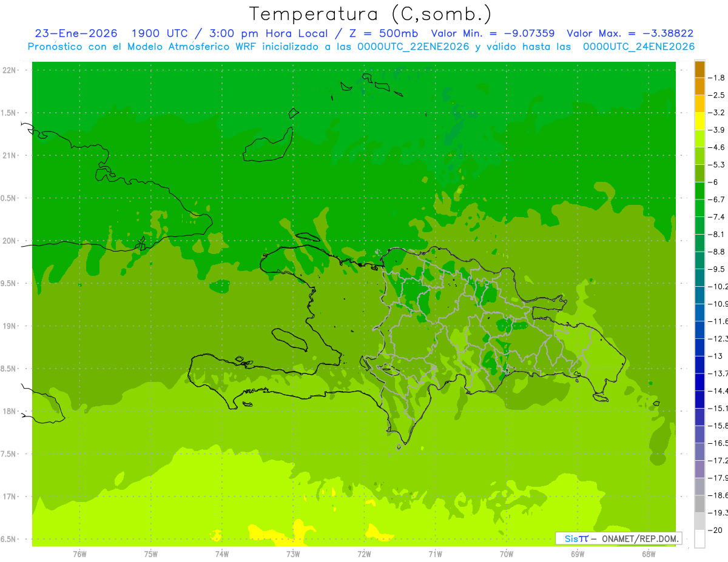Click the 73W longitude axis label

tap(293, 554)
